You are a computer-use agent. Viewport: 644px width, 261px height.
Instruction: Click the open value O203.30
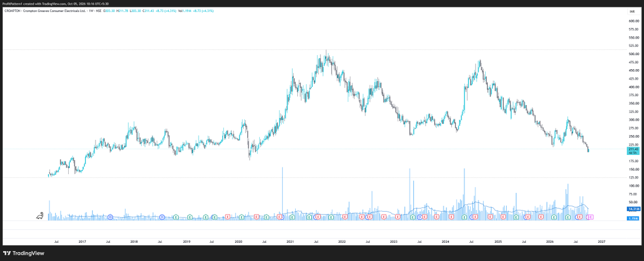point(109,11)
